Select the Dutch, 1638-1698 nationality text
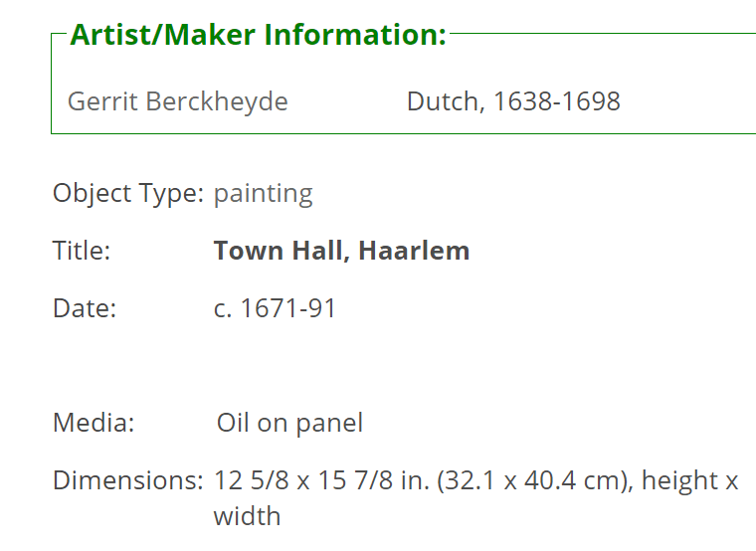The width and height of the screenshot is (756, 551). pos(513,101)
